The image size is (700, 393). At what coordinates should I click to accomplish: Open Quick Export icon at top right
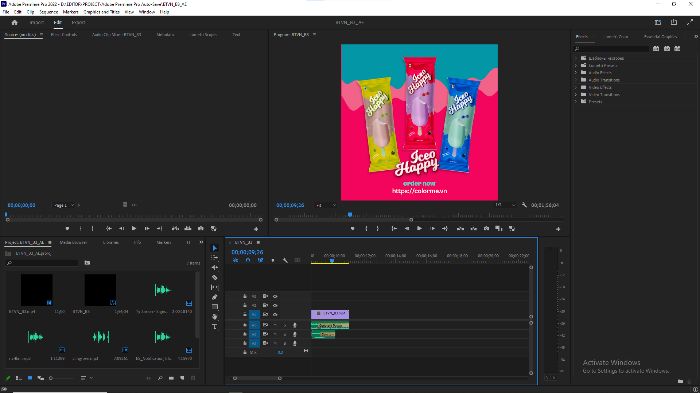(x=674, y=22)
